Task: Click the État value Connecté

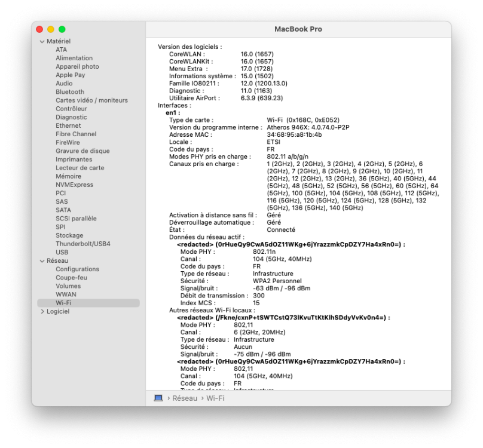Action: pos(281,230)
